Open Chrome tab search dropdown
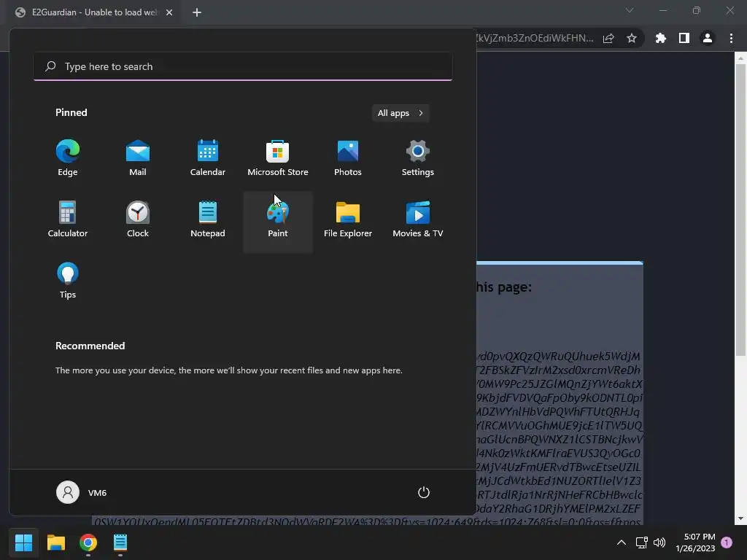The height and width of the screenshot is (560, 747). pos(630,10)
